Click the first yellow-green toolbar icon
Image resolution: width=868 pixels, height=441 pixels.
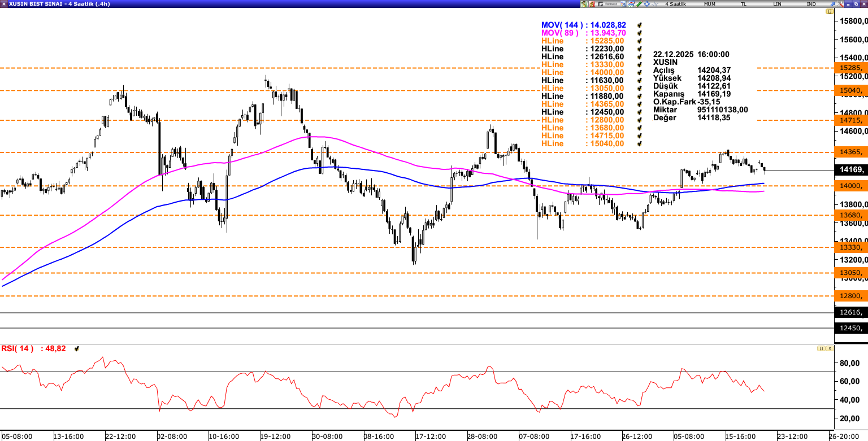tap(584, 4)
